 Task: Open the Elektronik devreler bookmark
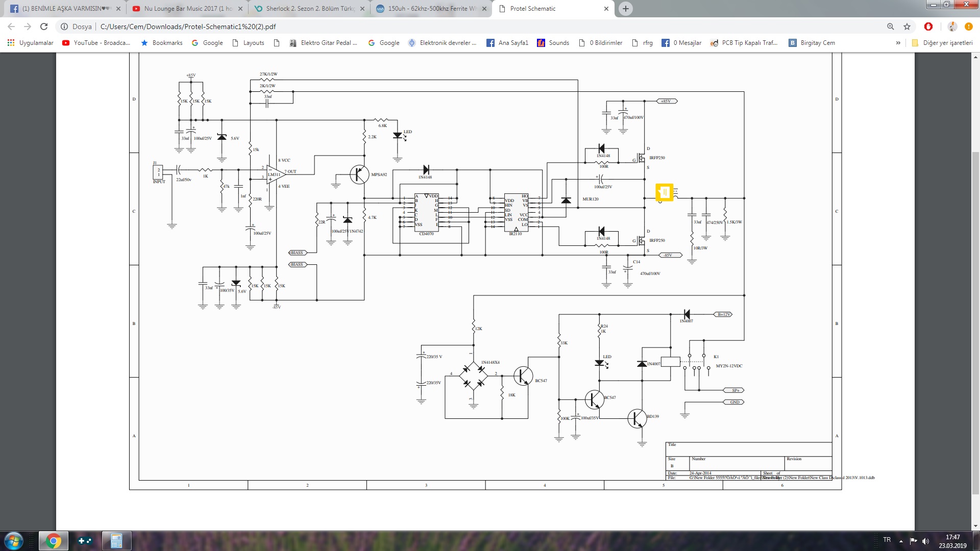coord(442,43)
